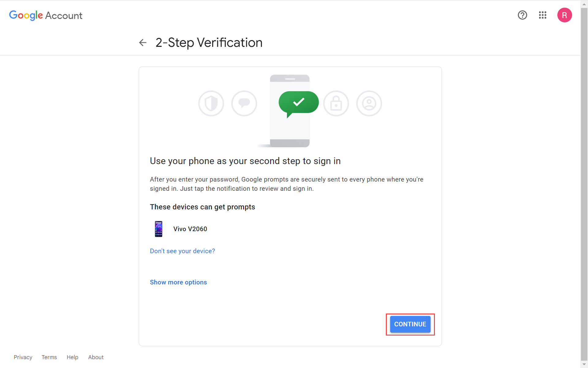Viewport: 588px width, 368px height.
Task: Select the lock icon in the illustration
Action: [336, 103]
